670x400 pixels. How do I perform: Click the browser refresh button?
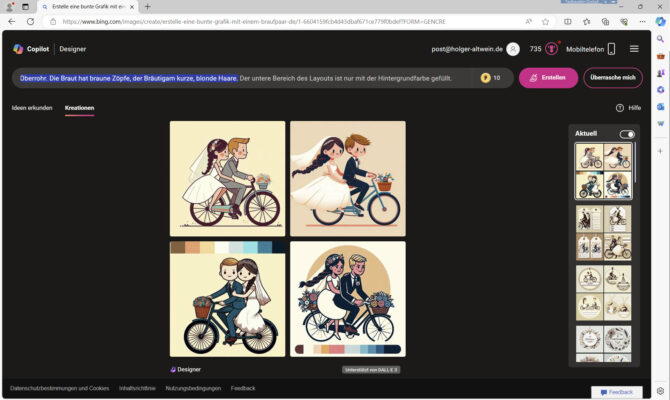coord(30,21)
